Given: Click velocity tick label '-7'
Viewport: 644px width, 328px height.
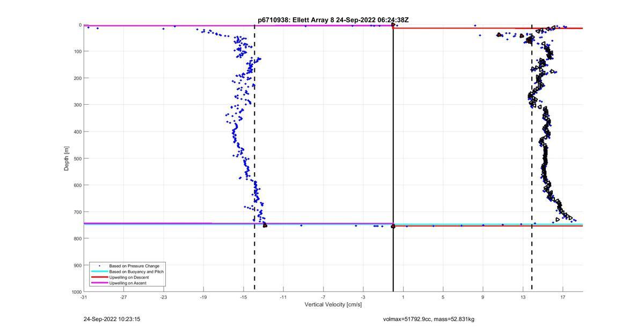Looking at the screenshot, I should [x=323, y=297].
